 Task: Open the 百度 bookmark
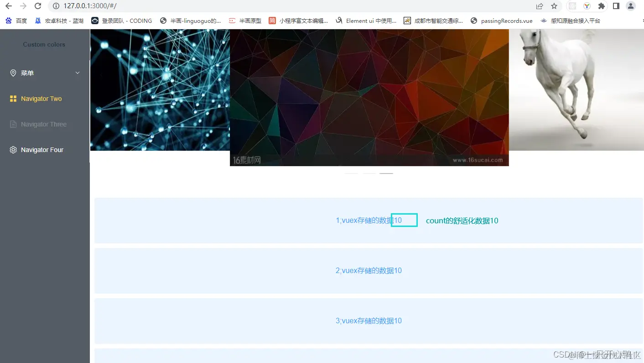tap(16, 21)
